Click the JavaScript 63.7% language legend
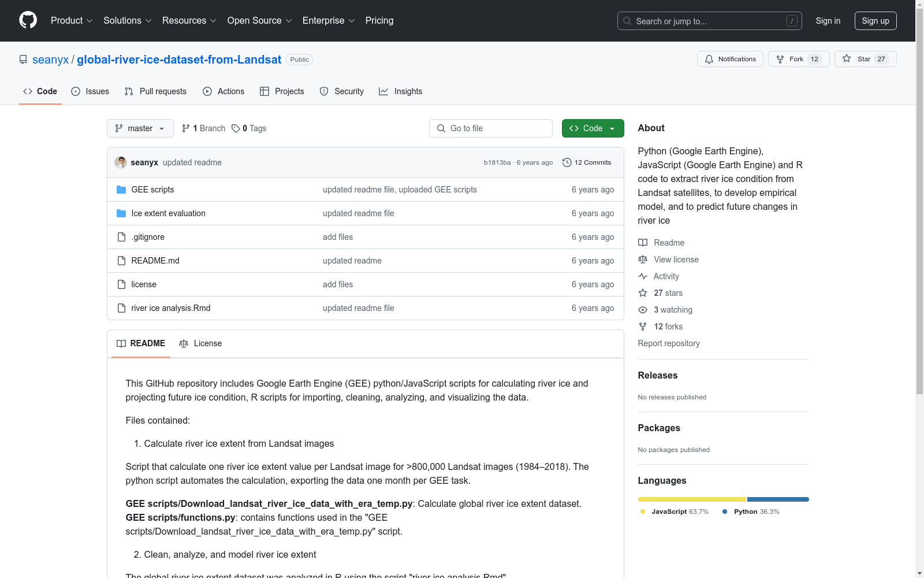 [x=674, y=512]
